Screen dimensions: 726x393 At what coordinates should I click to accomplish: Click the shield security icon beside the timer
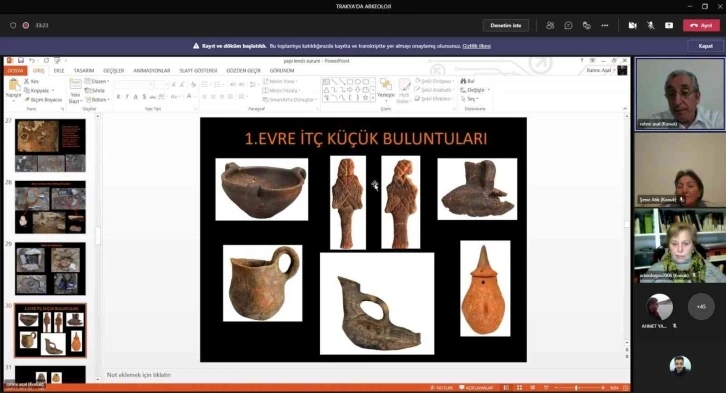point(13,25)
